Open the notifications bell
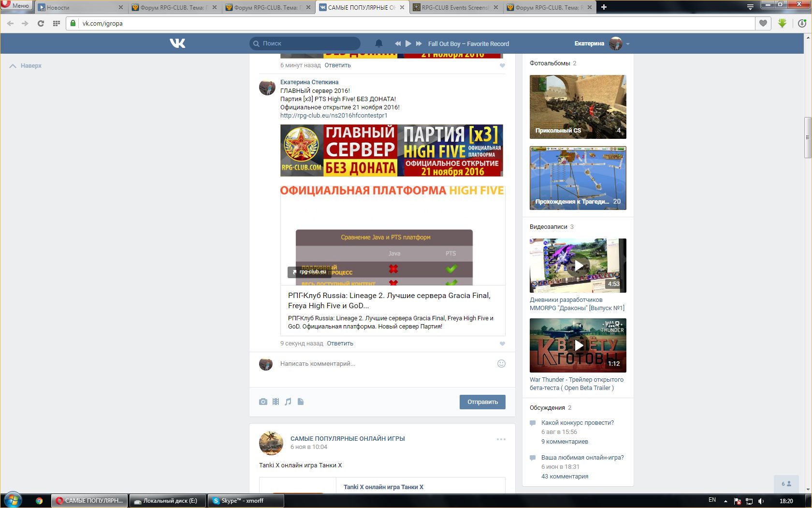 point(379,44)
